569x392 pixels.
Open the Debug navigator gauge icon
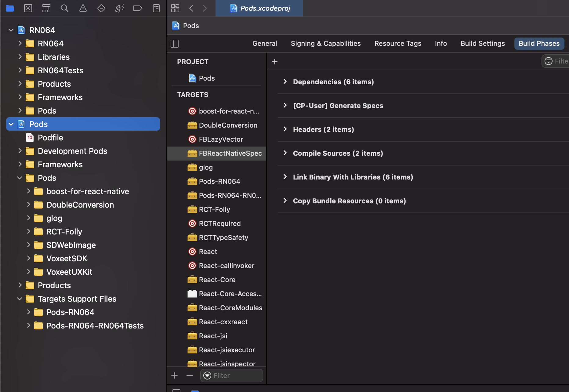click(x=119, y=8)
